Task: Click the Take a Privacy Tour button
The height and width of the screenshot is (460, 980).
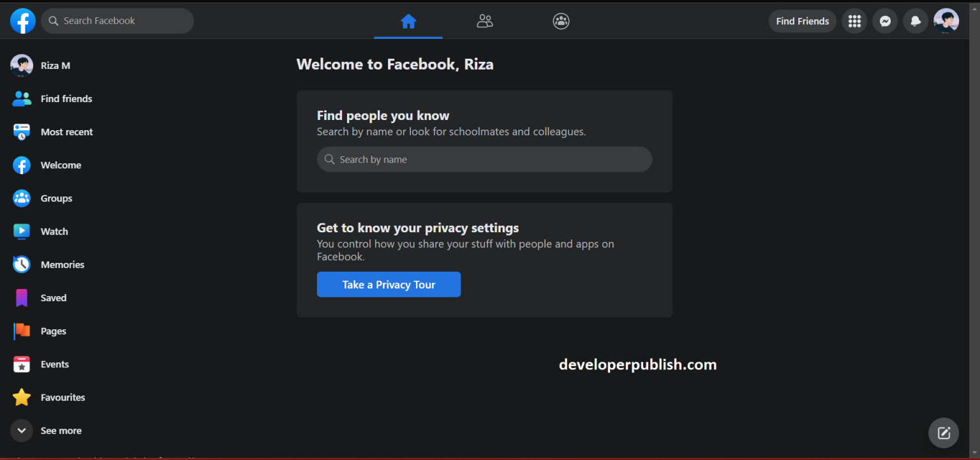Action: [x=389, y=284]
